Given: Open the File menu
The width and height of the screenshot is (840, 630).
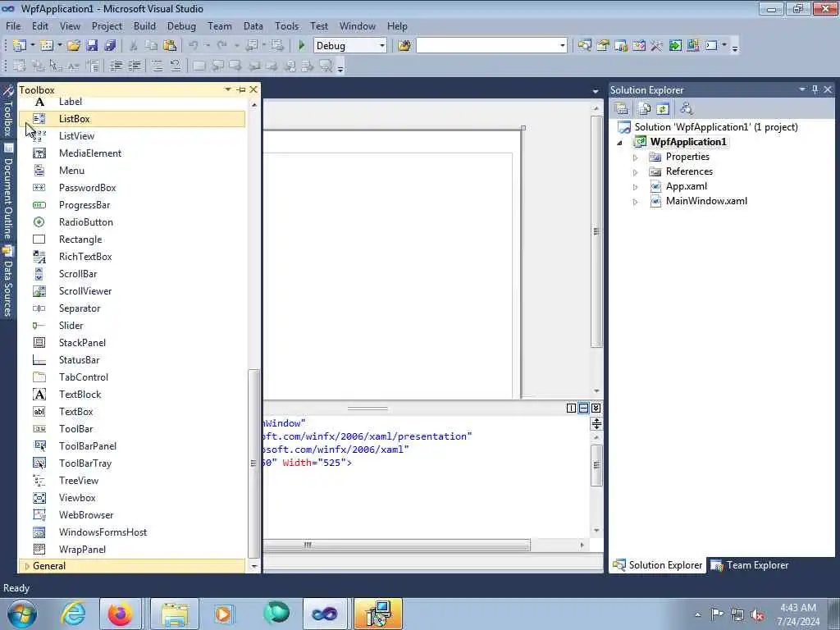Looking at the screenshot, I should point(13,25).
